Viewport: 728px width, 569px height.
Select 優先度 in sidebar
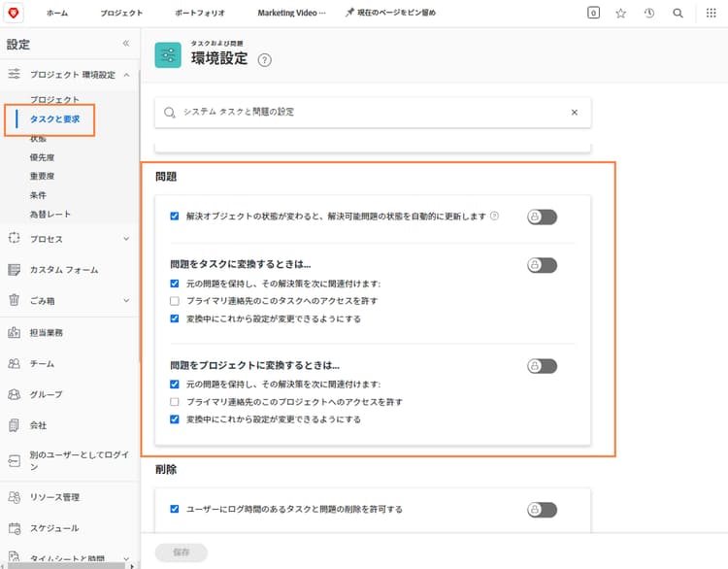(x=43, y=157)
